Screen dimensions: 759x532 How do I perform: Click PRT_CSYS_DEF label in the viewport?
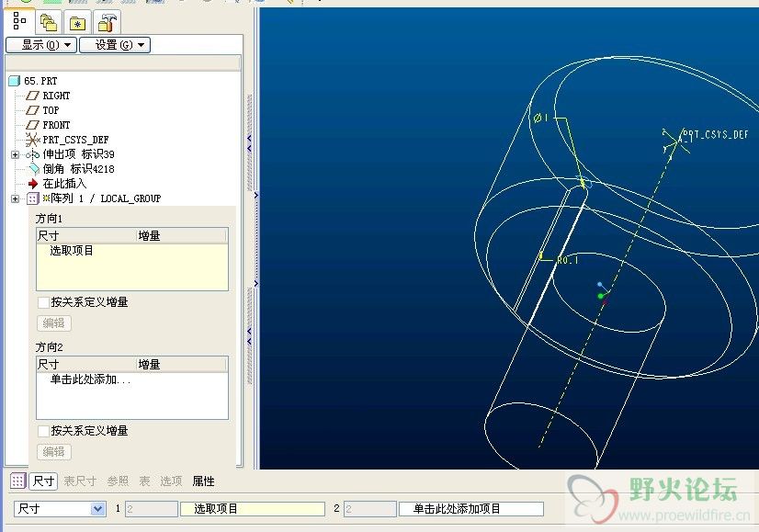pyautogui.click(x=715, y=134)
